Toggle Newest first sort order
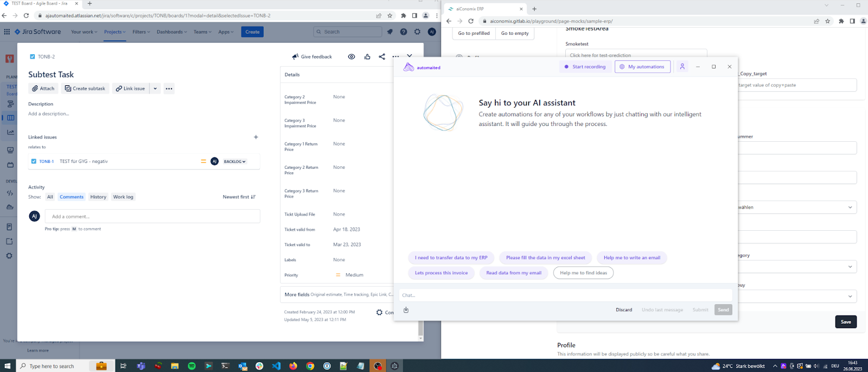868x372 pixels. [239, 197]
